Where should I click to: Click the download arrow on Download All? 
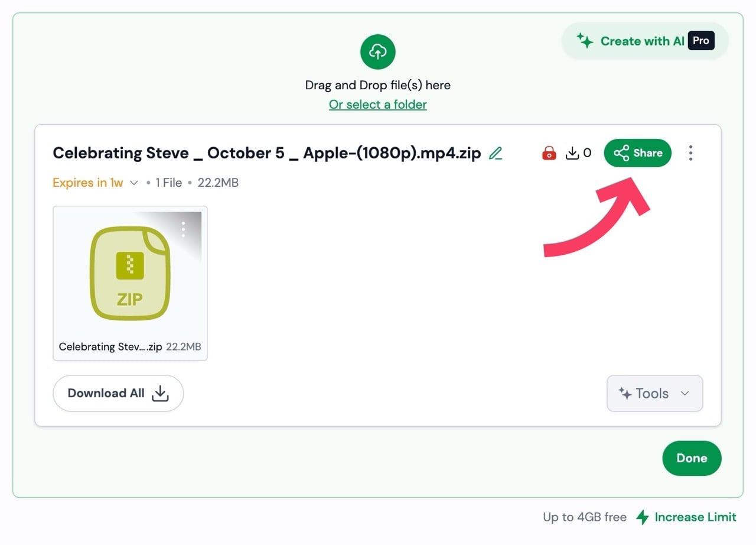(160, 393)
